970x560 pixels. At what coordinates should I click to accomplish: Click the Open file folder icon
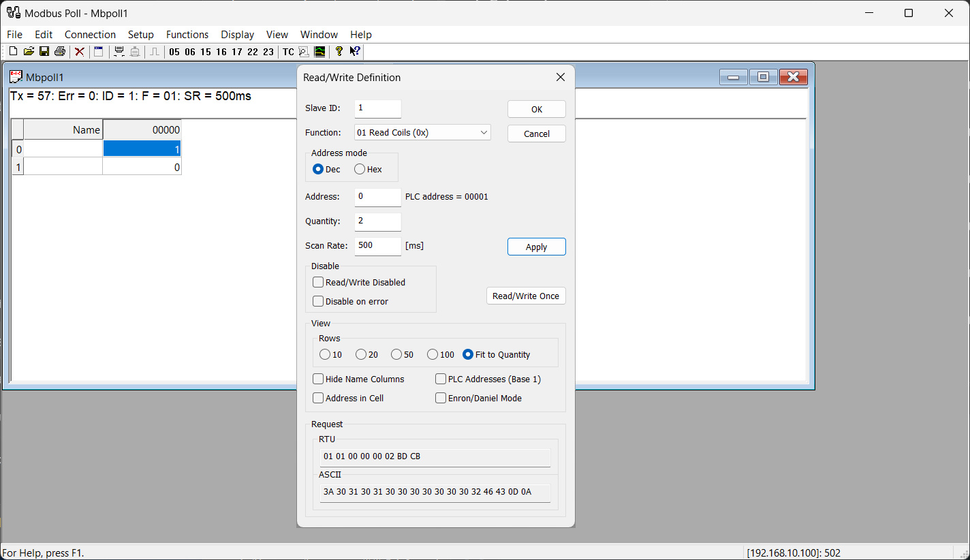click(29, 52)
